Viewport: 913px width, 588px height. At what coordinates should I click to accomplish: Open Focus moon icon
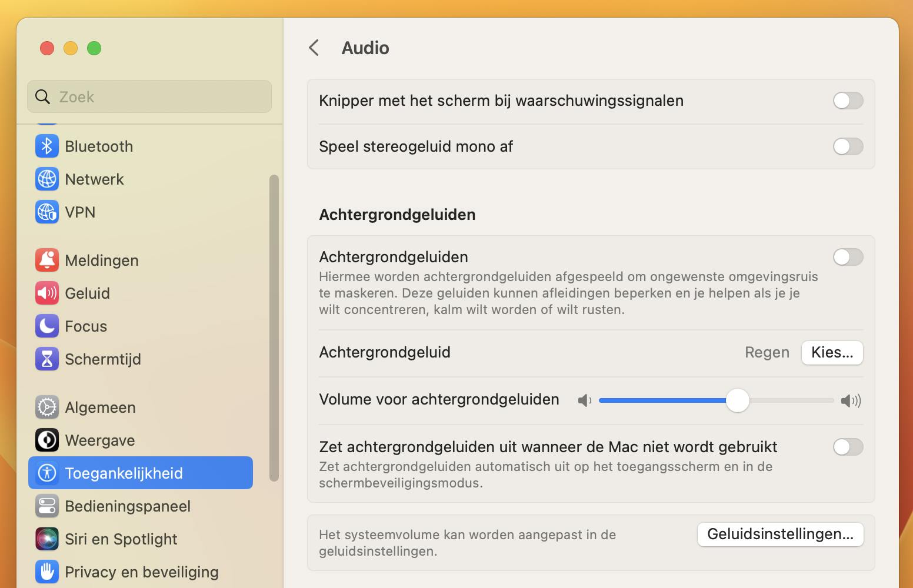(x=47, y=326)
